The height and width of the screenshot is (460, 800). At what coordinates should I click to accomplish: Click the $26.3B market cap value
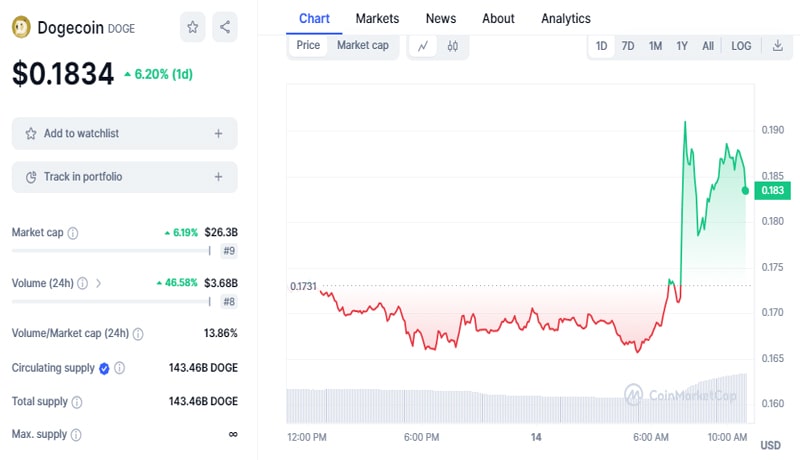pyautogui.click(x=221, y=233)
